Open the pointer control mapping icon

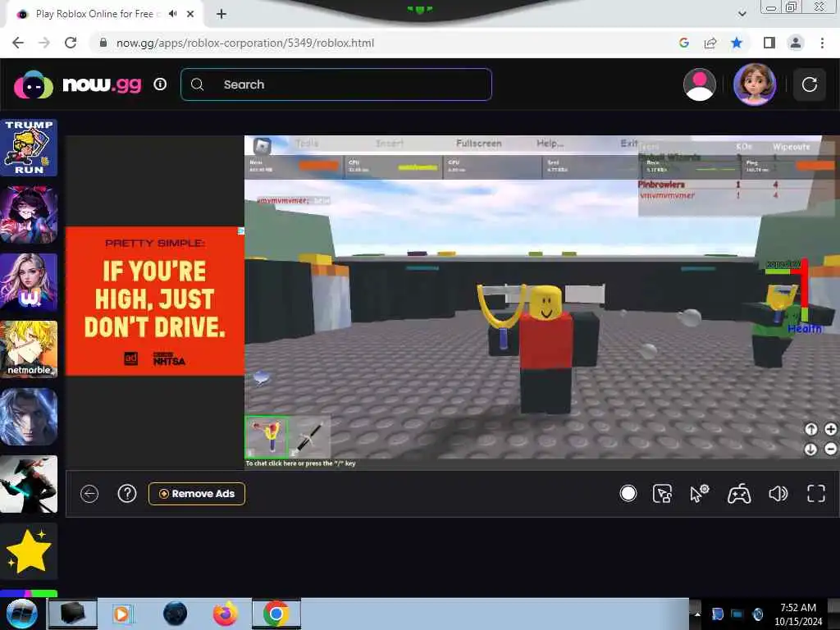pyautogui.click(x=663, y=494)
